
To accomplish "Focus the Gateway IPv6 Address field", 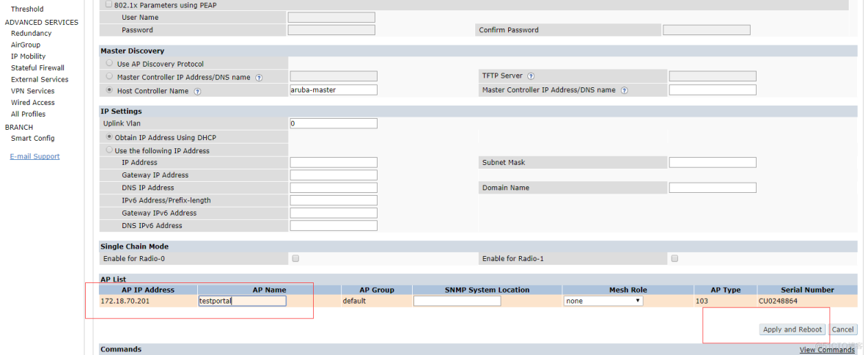I will pos(334,213).
